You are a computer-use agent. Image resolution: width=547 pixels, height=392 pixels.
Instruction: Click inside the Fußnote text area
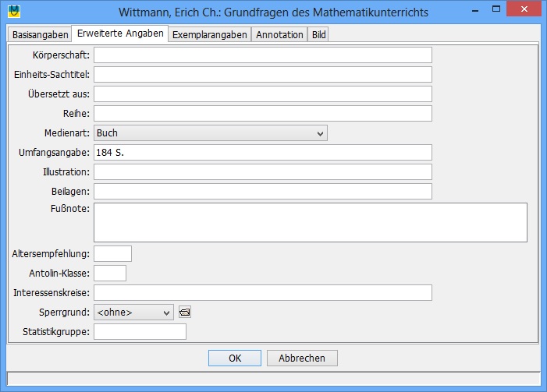[310, 223]
